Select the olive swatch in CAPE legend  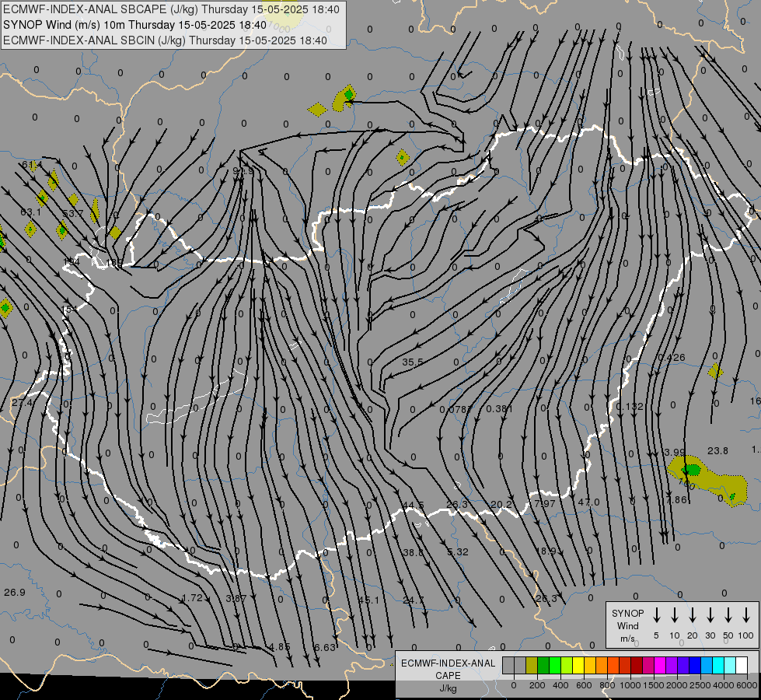click(x=532, y=666)
